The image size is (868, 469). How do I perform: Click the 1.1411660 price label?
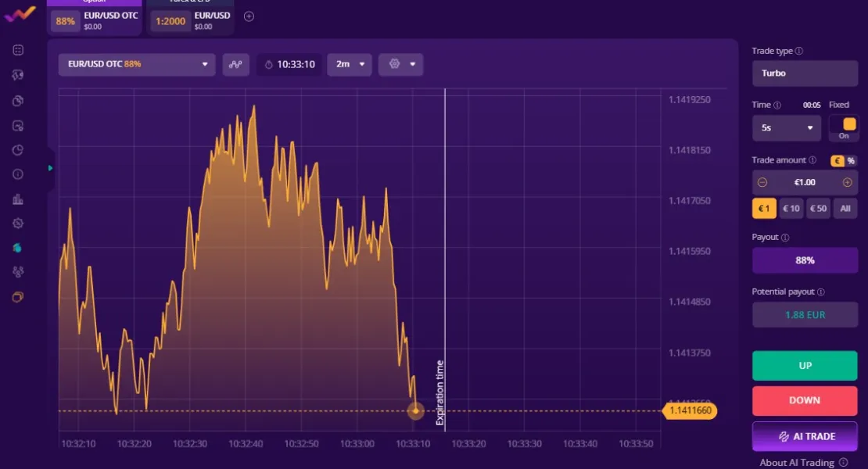pyautogui.click(x=690, y=410)
